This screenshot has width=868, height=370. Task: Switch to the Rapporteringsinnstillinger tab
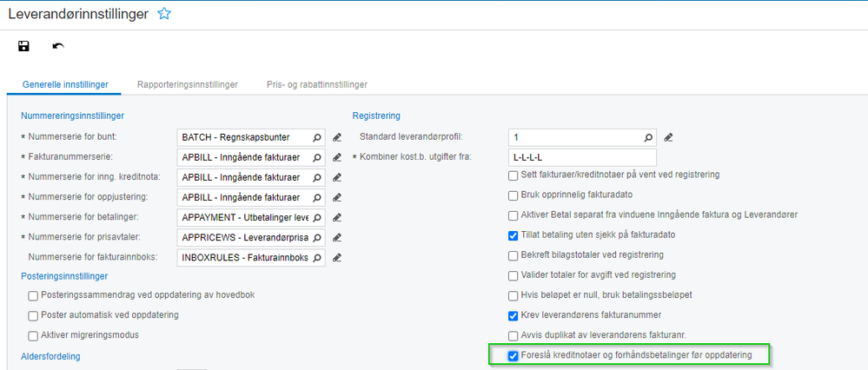pos(187,84)
